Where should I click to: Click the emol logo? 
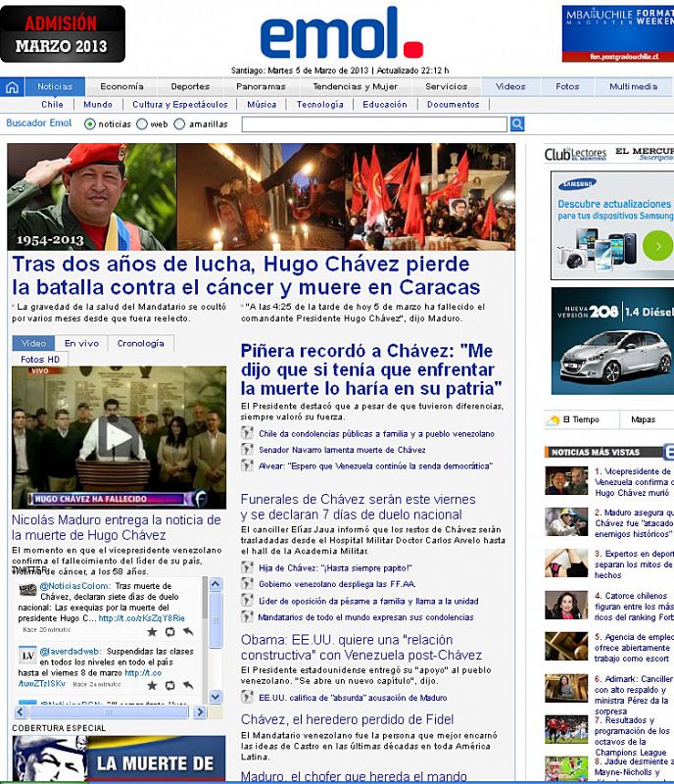pyautogui.click(x=342, y=33)
